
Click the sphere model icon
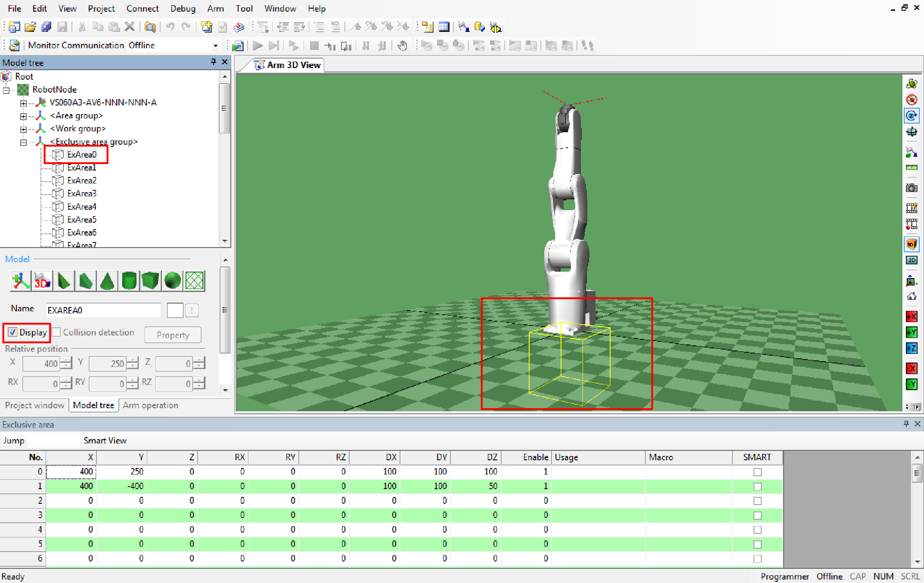click(x=172, y=281)
